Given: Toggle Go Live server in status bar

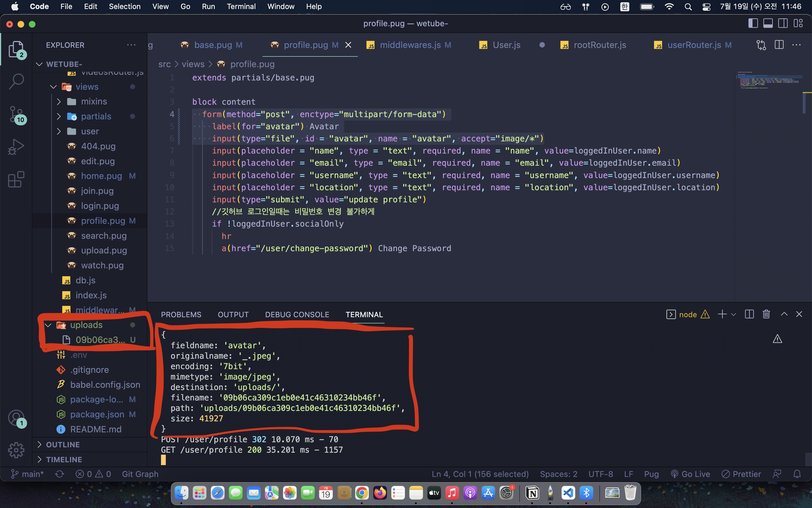Looking at the screenshot, I should click(690, 474).
